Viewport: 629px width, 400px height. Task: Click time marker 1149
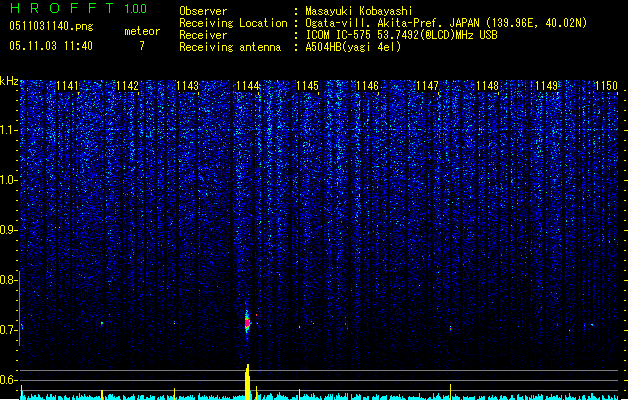[x=547, y=86]
